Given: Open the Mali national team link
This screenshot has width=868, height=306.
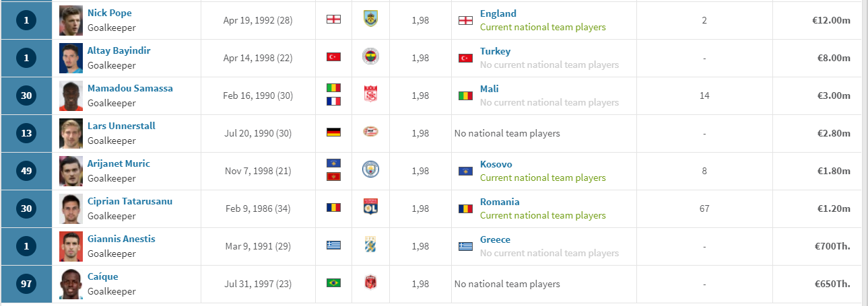Looking at the screenshot, I should point(490,89).
